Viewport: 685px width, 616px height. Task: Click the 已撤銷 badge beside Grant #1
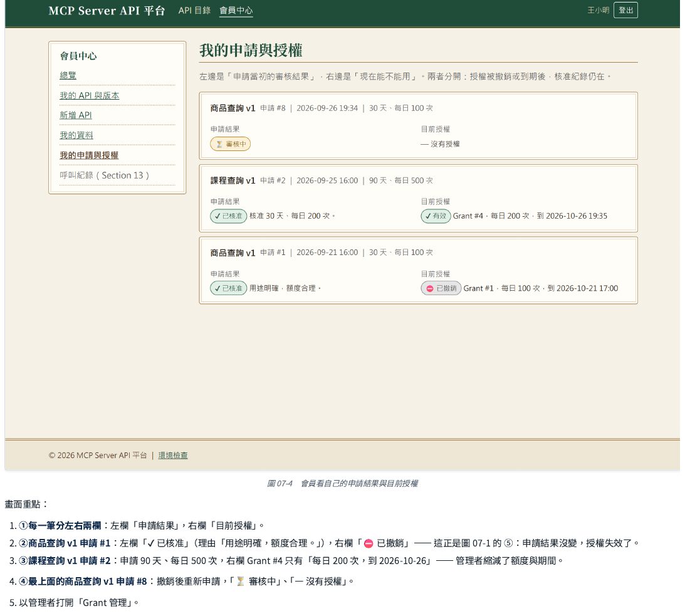click(x=441, y=288)
